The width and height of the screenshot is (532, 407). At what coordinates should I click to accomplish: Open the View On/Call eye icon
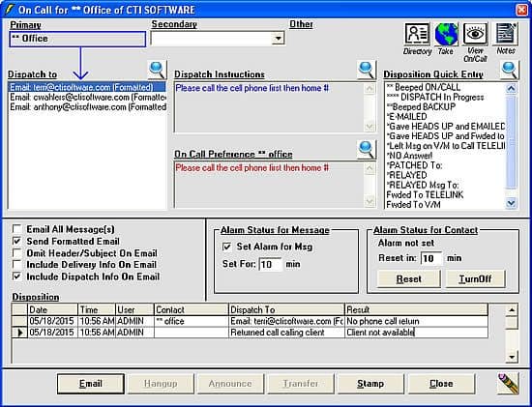475,34
